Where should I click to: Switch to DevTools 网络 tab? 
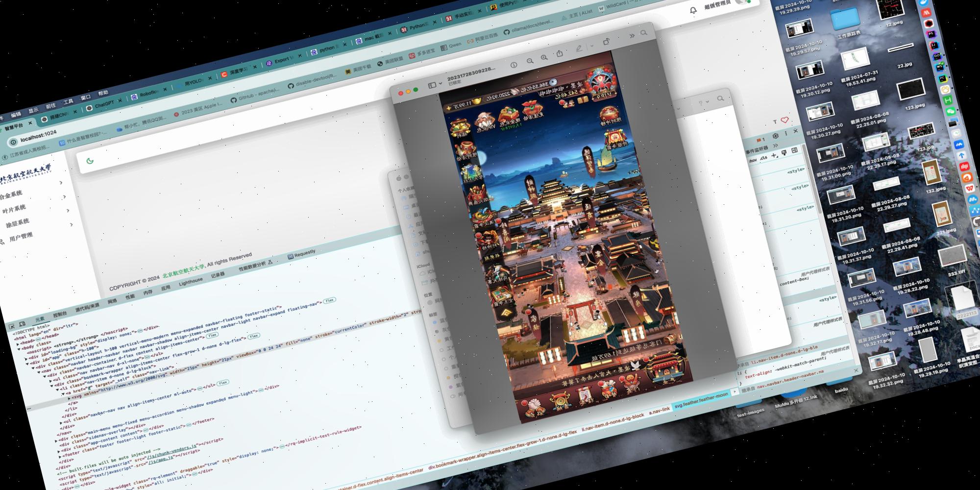(x=112, y=301)
